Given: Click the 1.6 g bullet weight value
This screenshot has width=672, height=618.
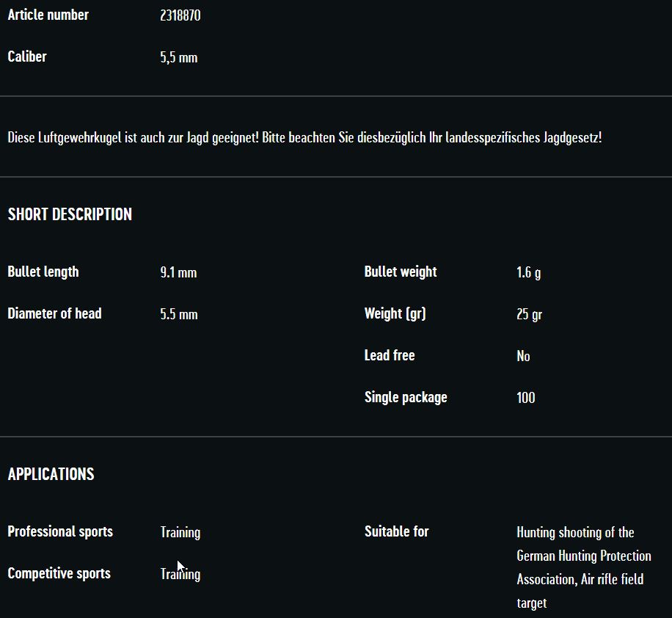Looking at the screenshot, I should 528,272.
